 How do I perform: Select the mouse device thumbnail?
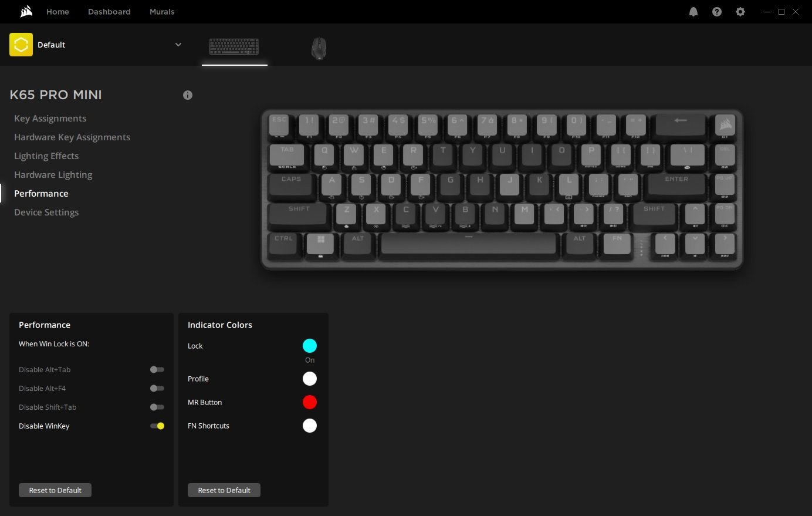pyautogui.click(x=319, y=48)
